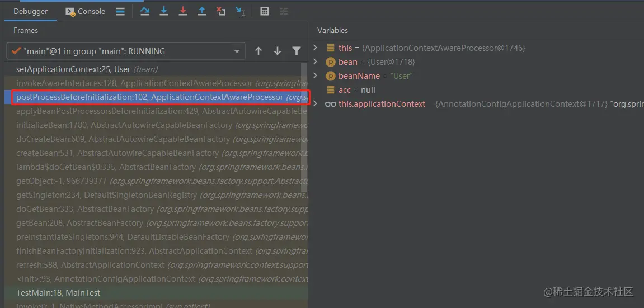Select the 'acc = null' variable row
The width and height of the screenshot is (644, 308).
point(476,90)
